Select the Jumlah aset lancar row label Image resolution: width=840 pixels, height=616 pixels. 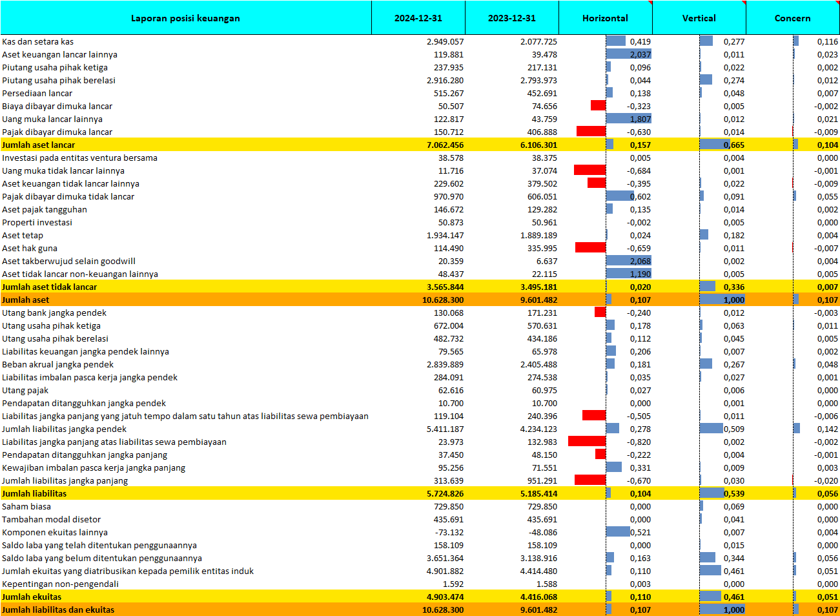tap(39, 145)
